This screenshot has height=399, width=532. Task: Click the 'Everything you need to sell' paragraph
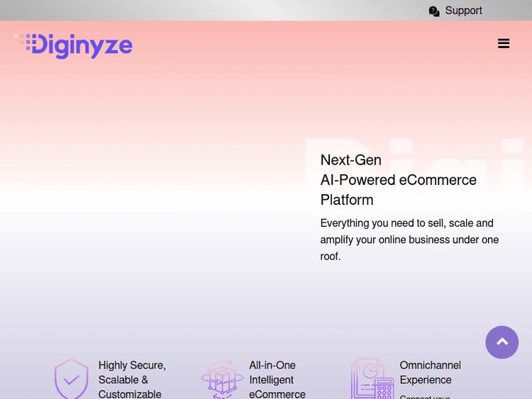click(x=409, y=240)
